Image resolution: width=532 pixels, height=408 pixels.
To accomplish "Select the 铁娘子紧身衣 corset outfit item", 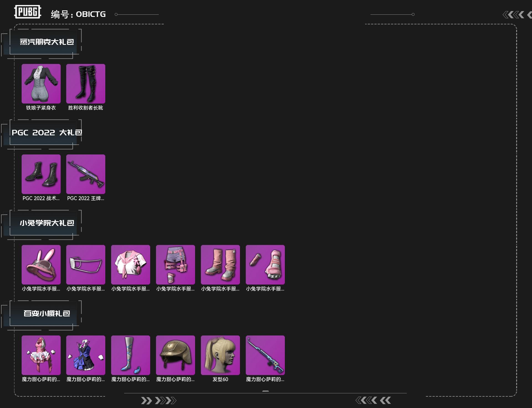I will coord(41,84).
